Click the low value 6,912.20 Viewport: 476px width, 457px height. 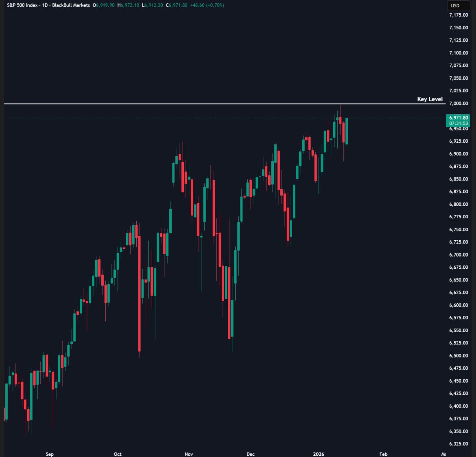154,5
